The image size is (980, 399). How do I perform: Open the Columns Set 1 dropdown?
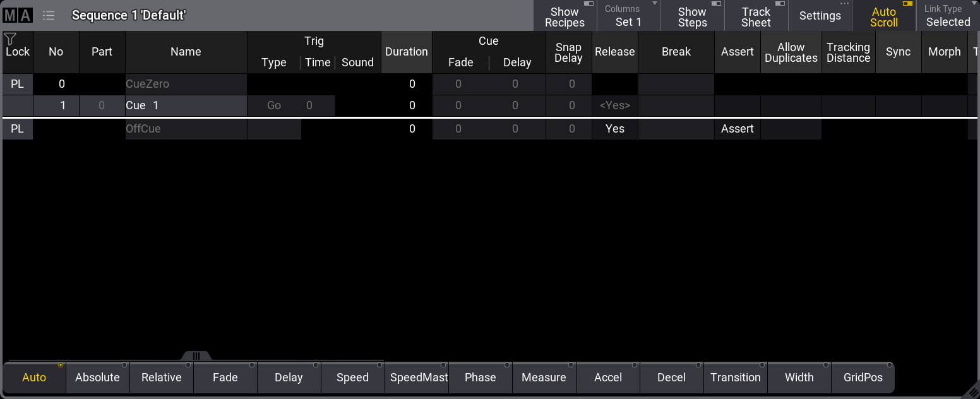(628, 16)
